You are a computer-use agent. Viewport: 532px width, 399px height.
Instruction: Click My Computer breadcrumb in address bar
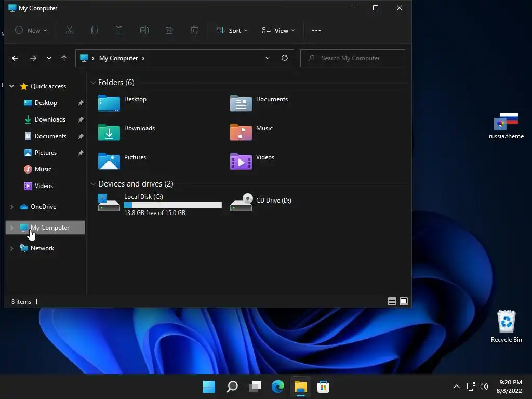[118, 58]
